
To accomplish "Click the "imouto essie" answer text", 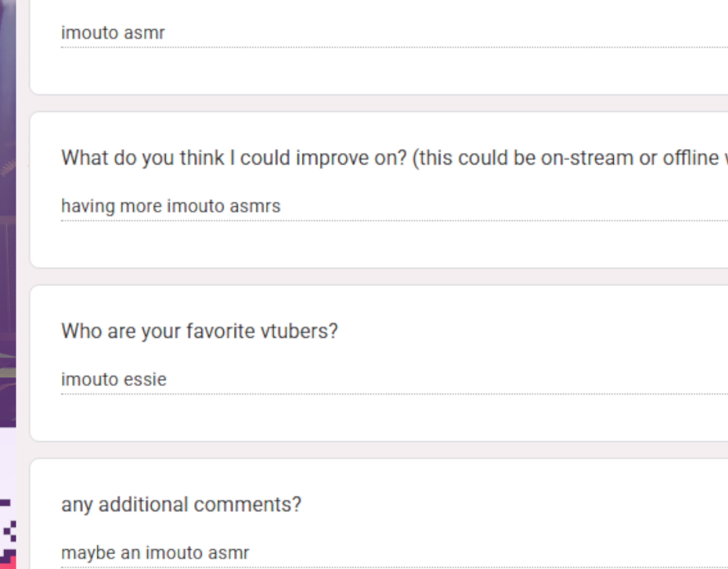I will point(114,379).
